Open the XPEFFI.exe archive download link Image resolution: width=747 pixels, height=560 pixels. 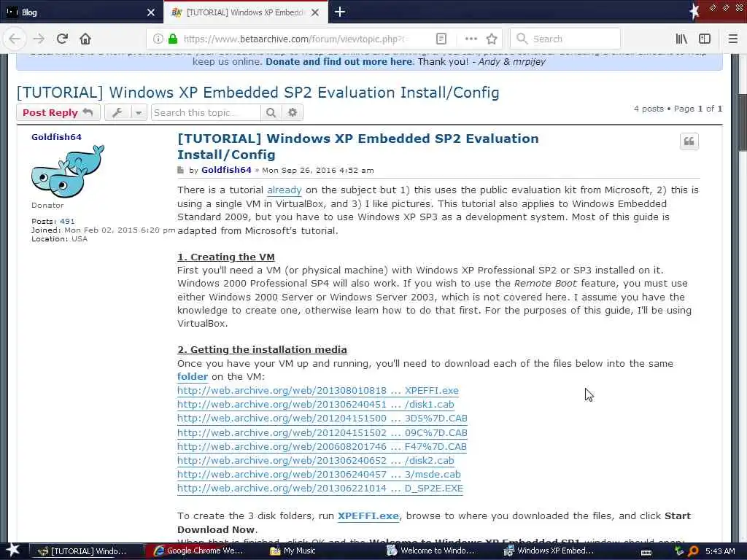click(318, 391)
